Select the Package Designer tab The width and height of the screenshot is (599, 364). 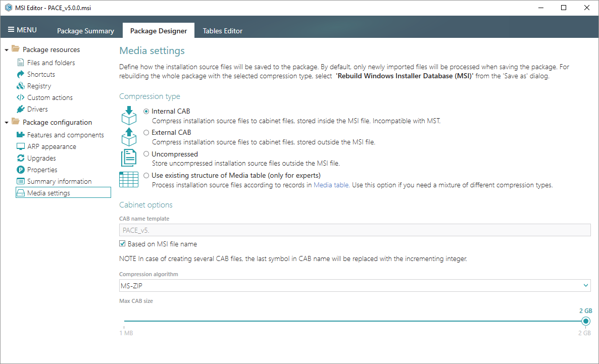(159, 31)
